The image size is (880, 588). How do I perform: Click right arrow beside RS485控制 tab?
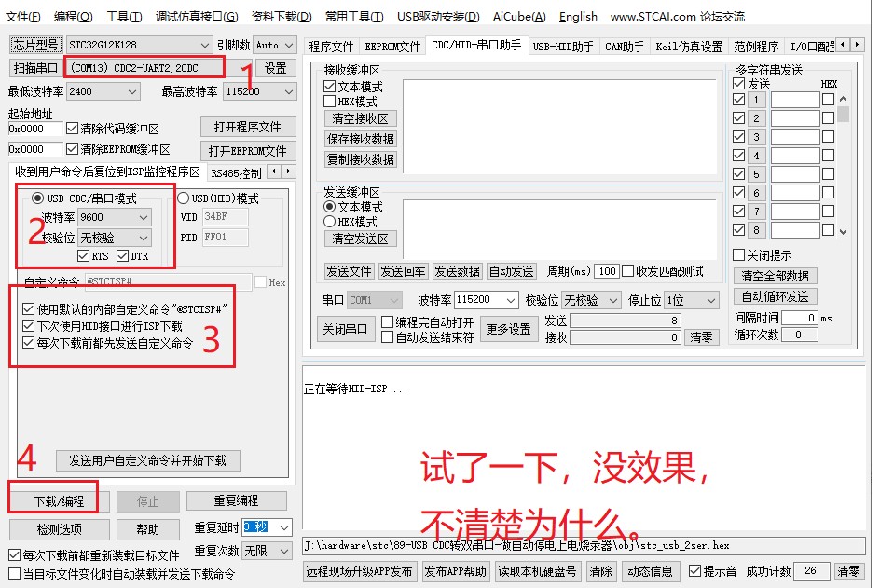tap(289, 172)
